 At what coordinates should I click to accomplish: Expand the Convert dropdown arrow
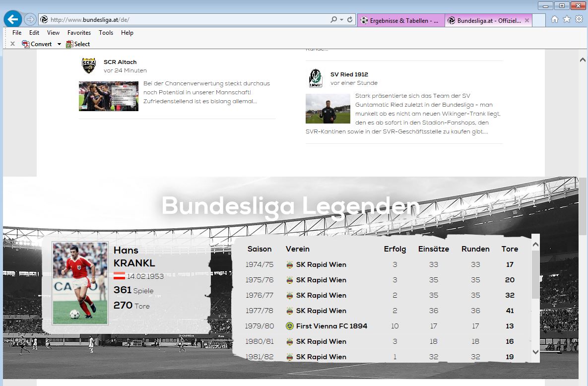(59, 44)
